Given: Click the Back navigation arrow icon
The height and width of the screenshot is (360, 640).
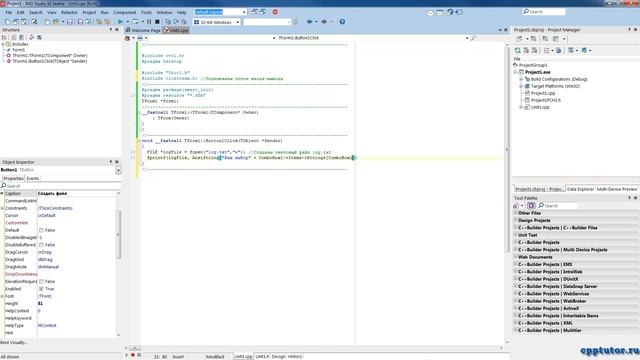Looking at the screenshot, I should point(309,22).
